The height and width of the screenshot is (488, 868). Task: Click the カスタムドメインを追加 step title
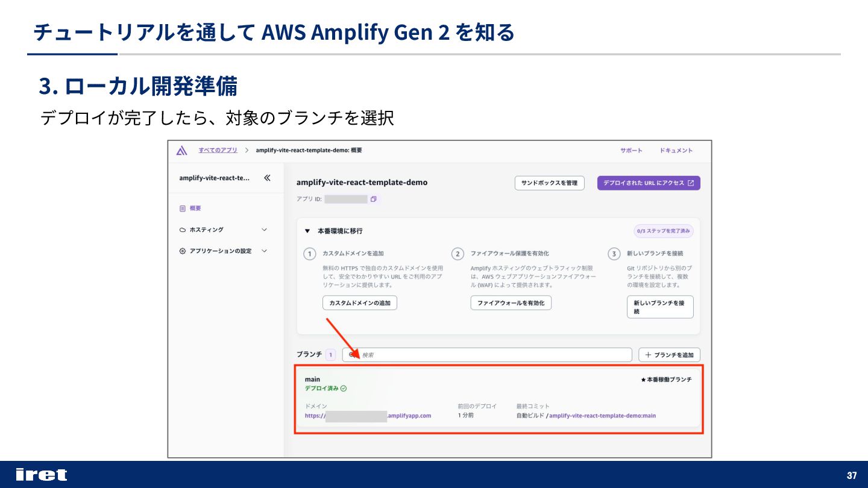click(x=353, y=254)
